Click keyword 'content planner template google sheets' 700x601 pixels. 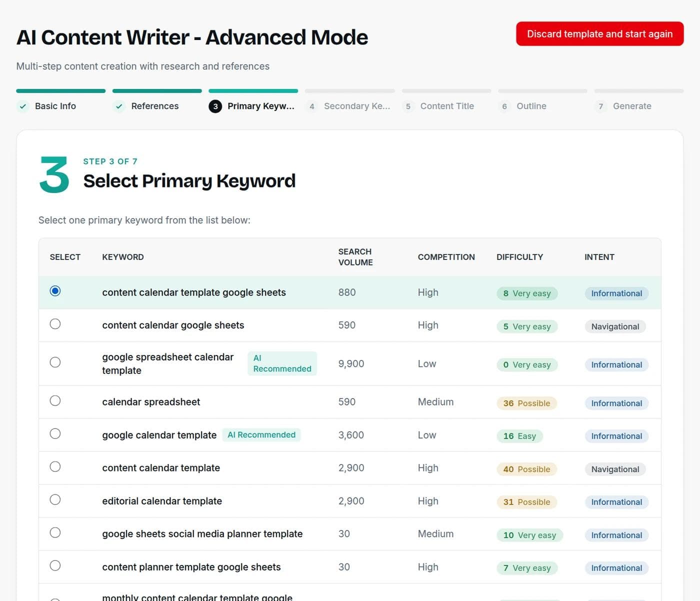point(191,567)
